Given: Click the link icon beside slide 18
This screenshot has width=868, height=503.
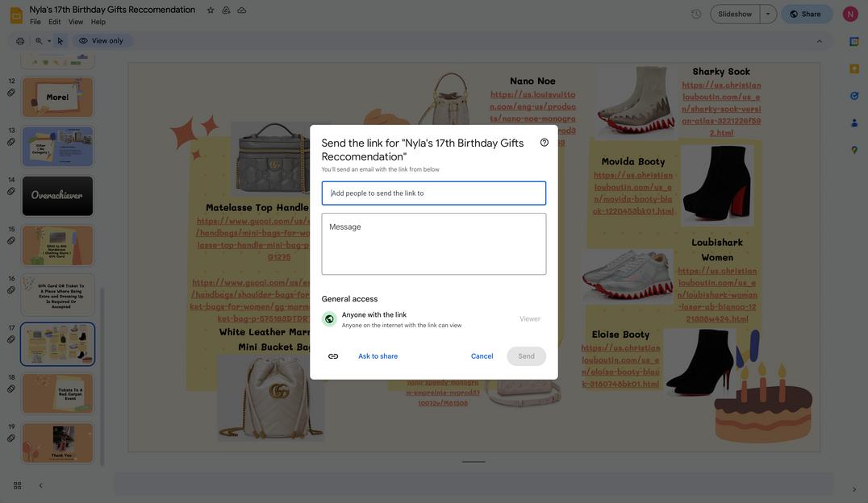Looking at the screenshot, I should click(x=11, y=389).
